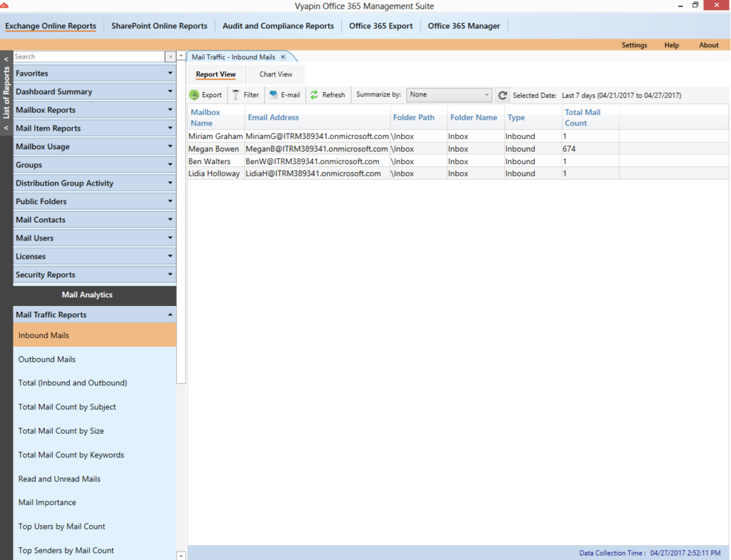
Task: Expand the Mailbox Reports section
Action: [95, 110]
